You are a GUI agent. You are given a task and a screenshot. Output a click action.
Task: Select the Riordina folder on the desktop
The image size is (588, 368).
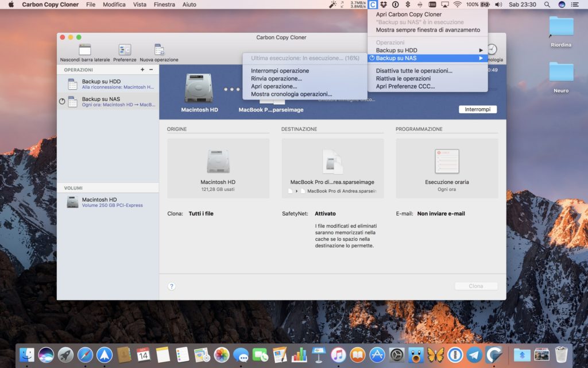tap(561, 32)
